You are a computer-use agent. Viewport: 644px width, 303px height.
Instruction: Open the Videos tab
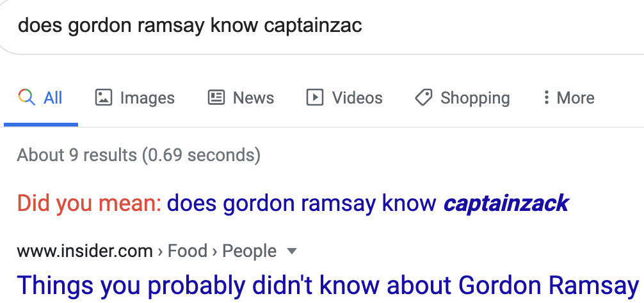[344, 98]
